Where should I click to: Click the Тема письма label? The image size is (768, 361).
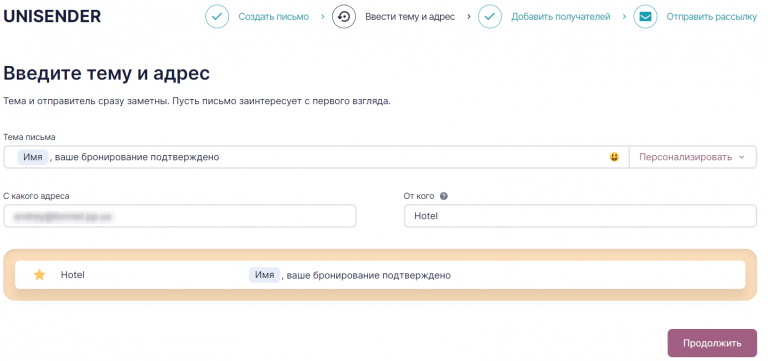(x=29, y=137)
